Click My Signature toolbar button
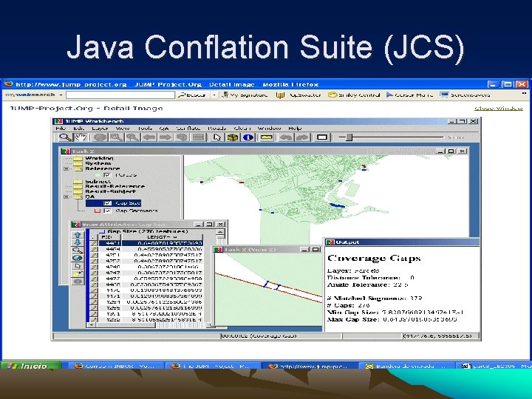This screenshot has height=399, width=532. pos(245,95)
